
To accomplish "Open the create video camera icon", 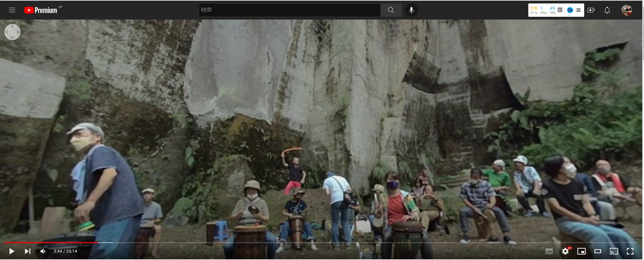I will click(x=591, y=10).
